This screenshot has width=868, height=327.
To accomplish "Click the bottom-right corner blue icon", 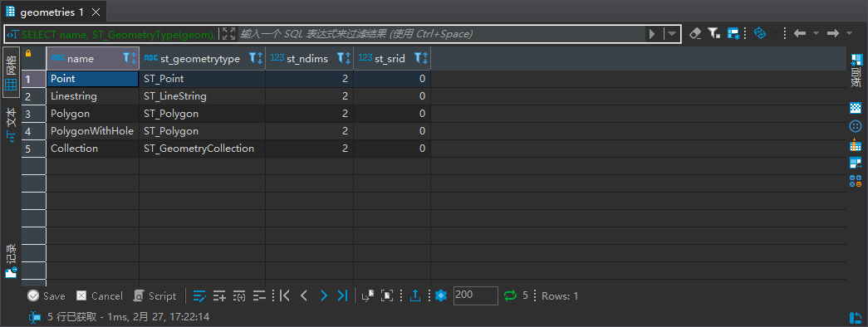I will pyautogui.click(x=856, y=318).
